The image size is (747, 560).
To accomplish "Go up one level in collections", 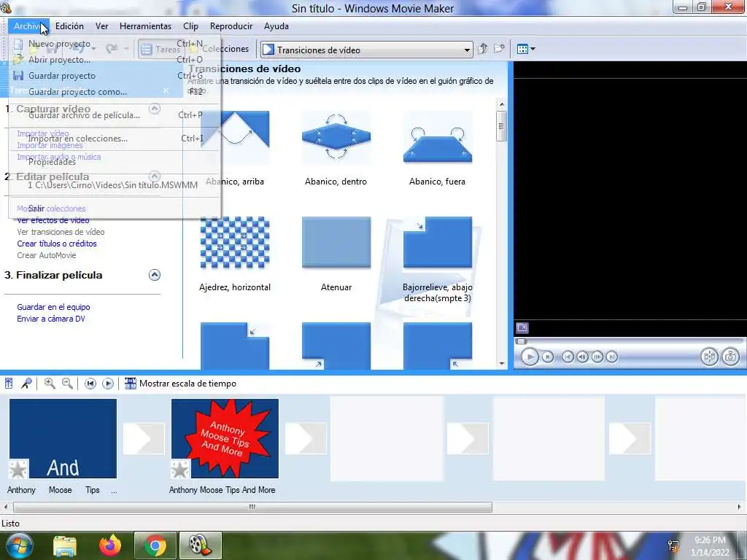I will (483, 49).
